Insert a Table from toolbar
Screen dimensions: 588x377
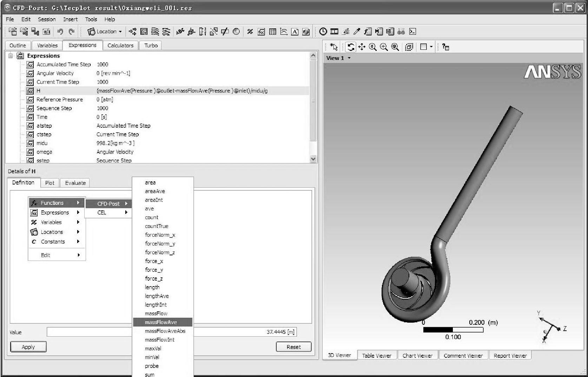tap(272, 32)
